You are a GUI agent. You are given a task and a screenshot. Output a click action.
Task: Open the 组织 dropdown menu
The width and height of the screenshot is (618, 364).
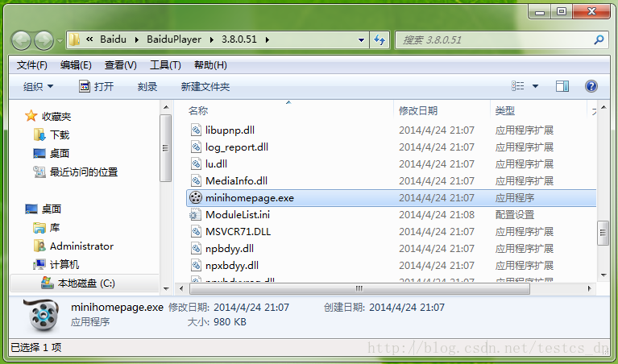click(38, 87)
